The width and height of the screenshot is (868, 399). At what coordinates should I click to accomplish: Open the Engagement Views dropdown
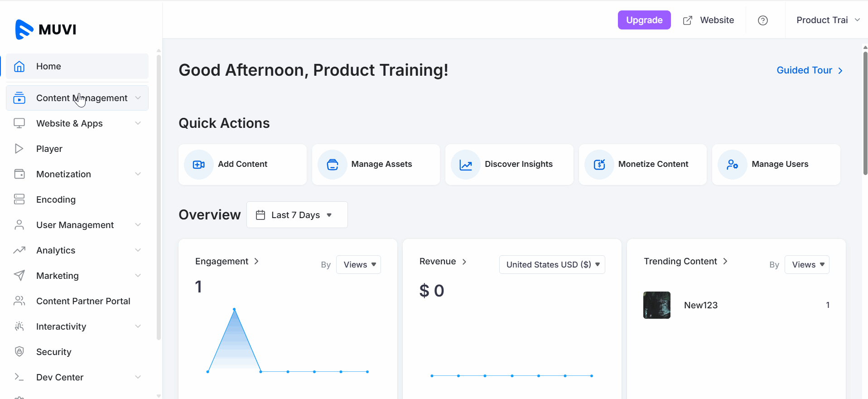click(x=358, y=265)
